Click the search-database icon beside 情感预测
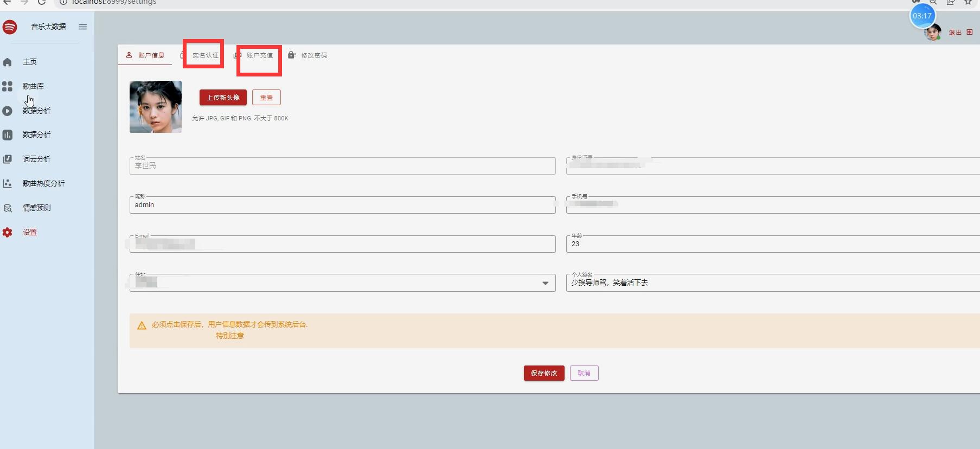Screen dimensions: 980x449 [x=8, y=208]
